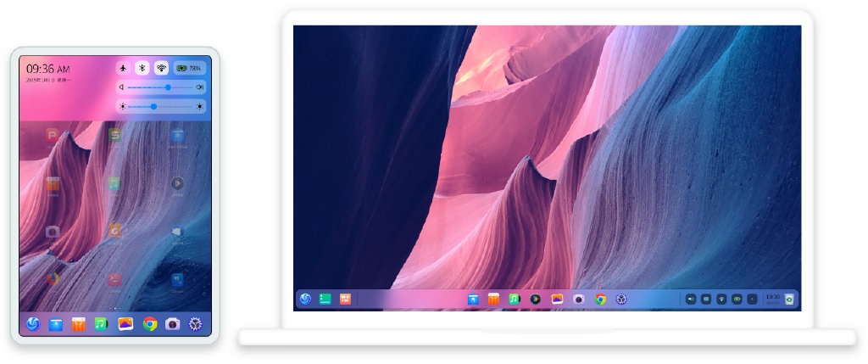The width and height of the screenshot is (868, 364).
Task: Open the clock on the laptop dock
Action: [x=772, y=299]
